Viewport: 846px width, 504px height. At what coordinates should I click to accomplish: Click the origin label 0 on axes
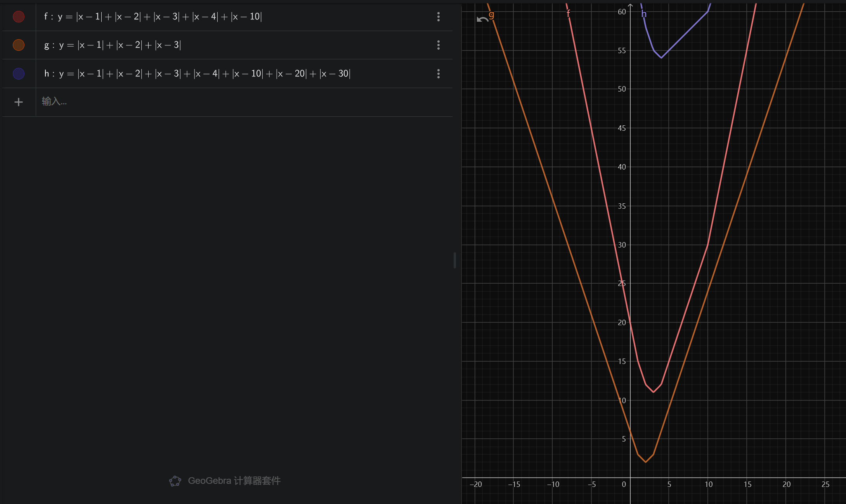point(624,484)
